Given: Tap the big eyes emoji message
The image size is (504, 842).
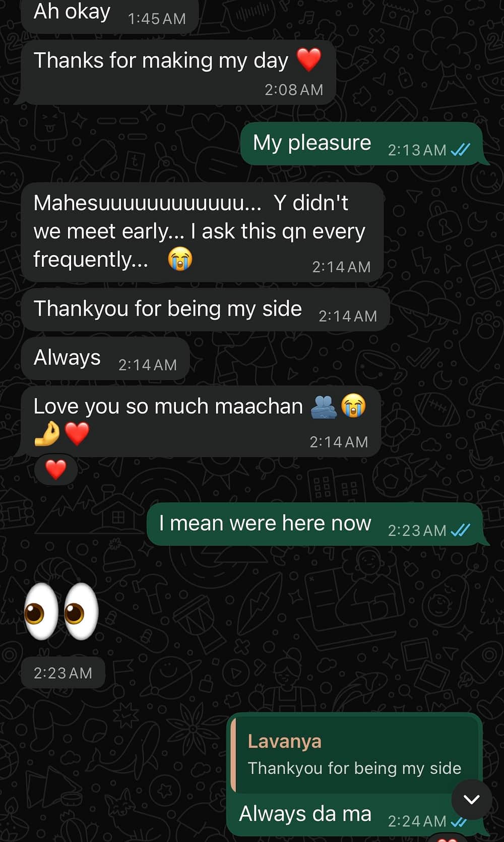Looking at the screenshot, I should [x=61, y=612].
